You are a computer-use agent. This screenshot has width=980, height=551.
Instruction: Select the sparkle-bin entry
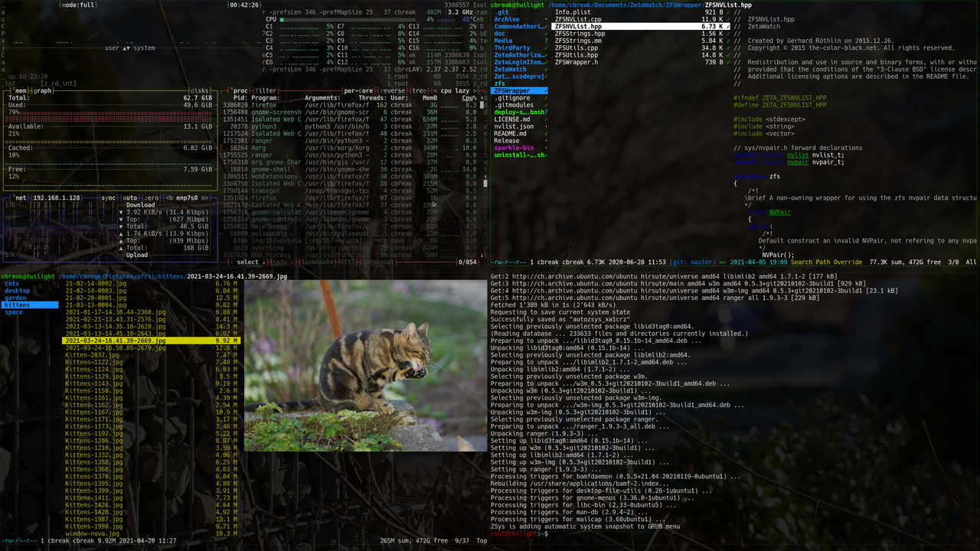(x=520, y=148)
